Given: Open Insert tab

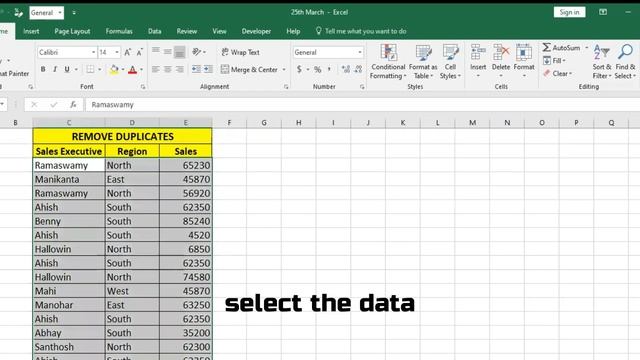Looking at the screenshot, I should [31, 31].
